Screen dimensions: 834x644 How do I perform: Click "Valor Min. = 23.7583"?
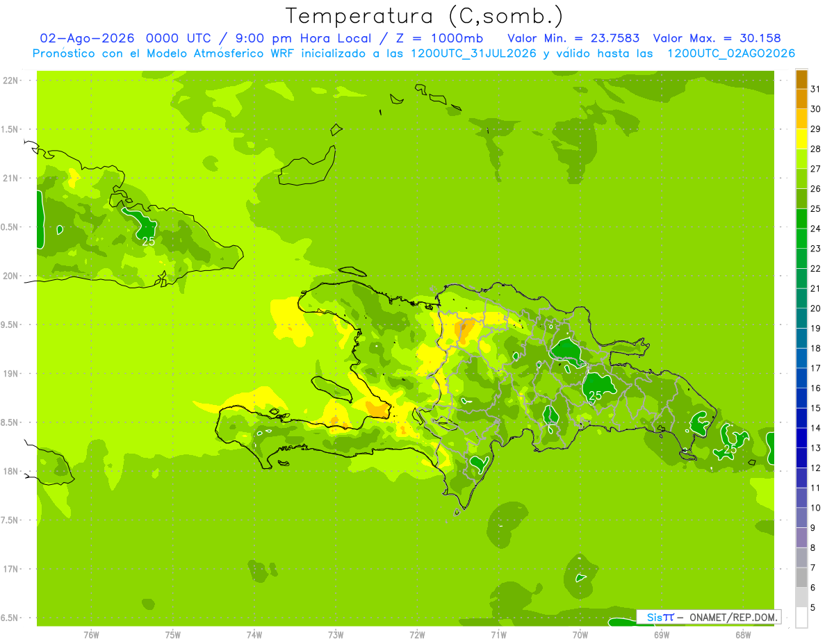pyautogui.click(x=574, y=38)
